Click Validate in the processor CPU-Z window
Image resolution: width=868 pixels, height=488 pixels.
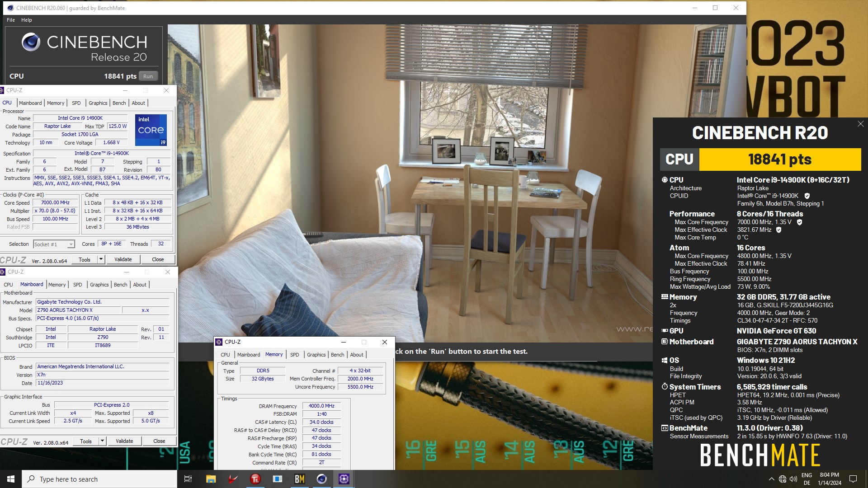[123, 259]
